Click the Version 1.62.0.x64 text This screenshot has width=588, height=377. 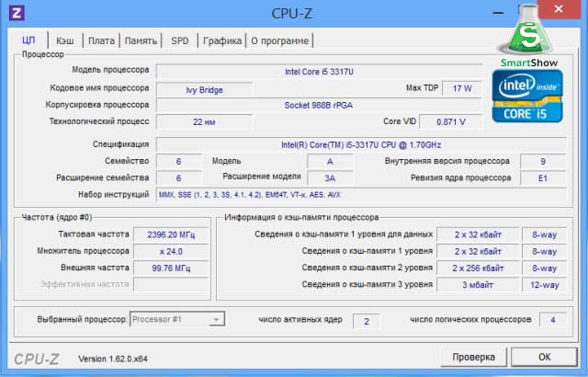[113, 359]
